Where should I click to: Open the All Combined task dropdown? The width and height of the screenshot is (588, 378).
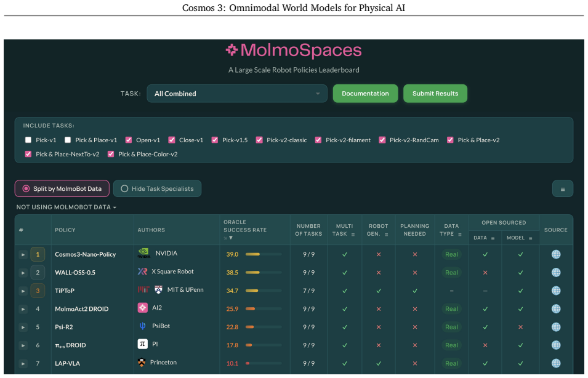tap(237, 94)
